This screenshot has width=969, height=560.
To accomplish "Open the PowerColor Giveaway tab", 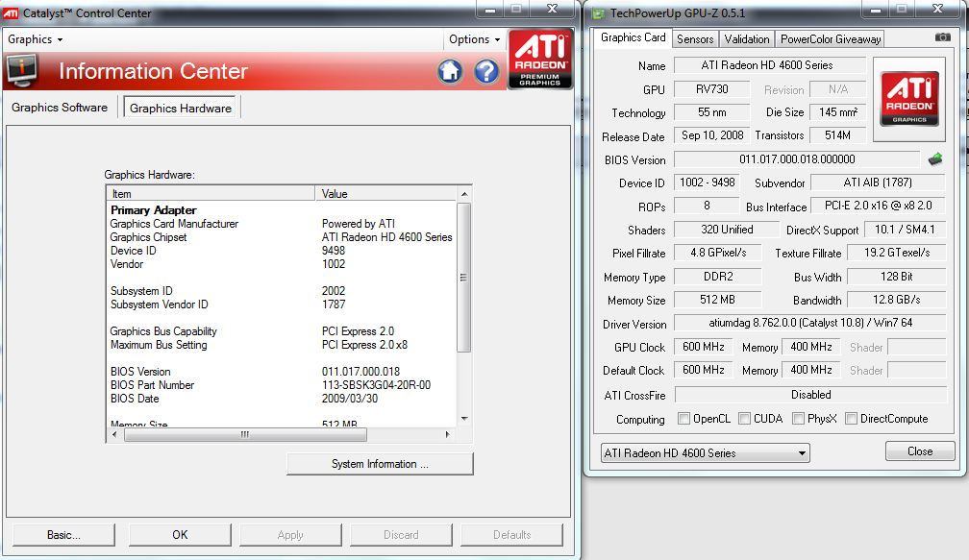I will click(830, 38).
